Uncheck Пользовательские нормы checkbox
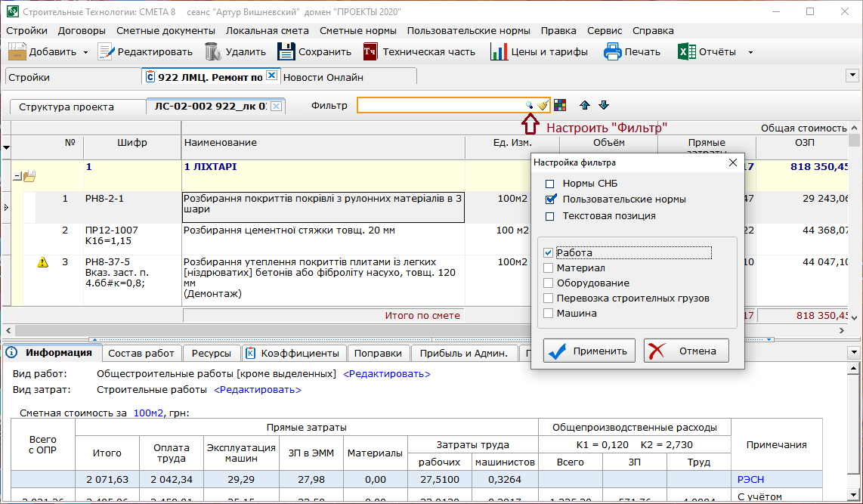This screenshot has width=863, height=504. (550, 200)
